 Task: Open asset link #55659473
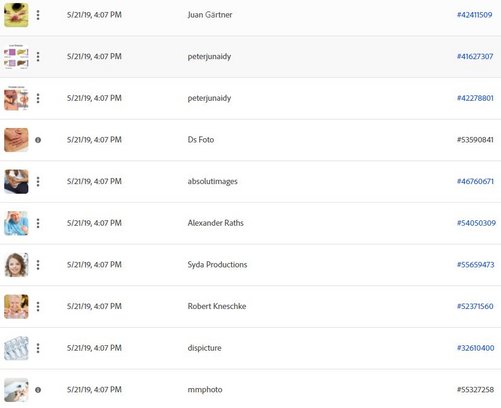click(x=475, y=265)
